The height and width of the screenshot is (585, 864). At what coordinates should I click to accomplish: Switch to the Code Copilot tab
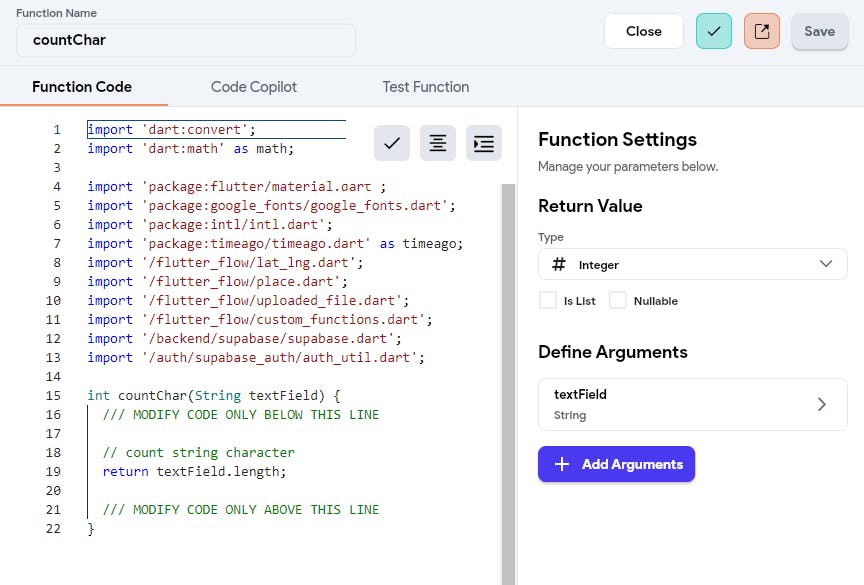pos(254,87)
